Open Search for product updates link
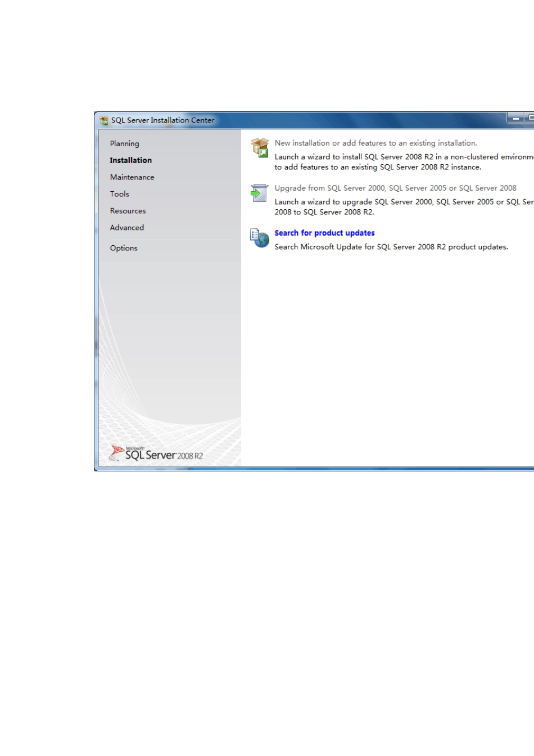 (x=324, y=233)
